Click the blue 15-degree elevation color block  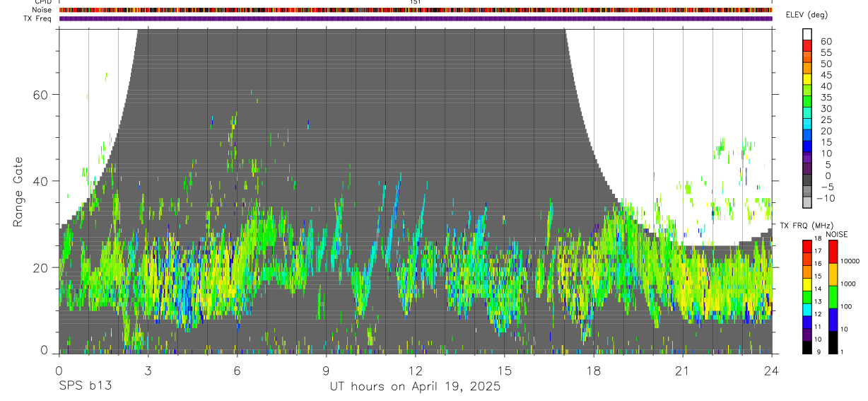pos(807,146)
